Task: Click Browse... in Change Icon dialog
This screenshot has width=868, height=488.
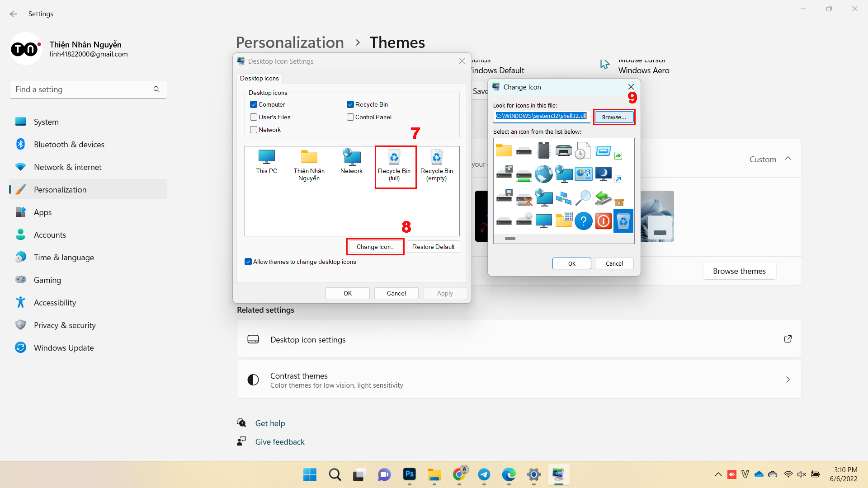Action: [614, 117]
